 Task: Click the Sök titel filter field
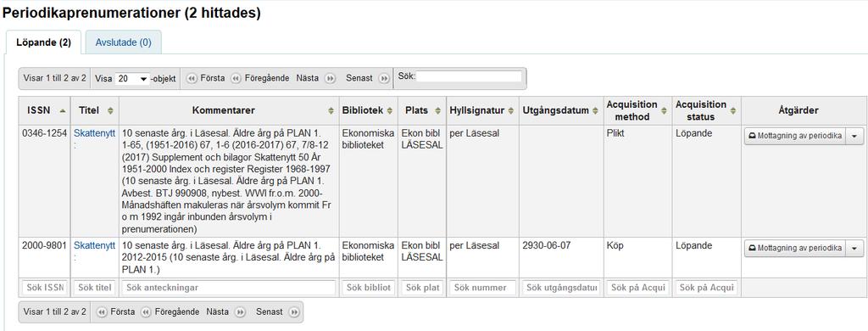point(95,288)
